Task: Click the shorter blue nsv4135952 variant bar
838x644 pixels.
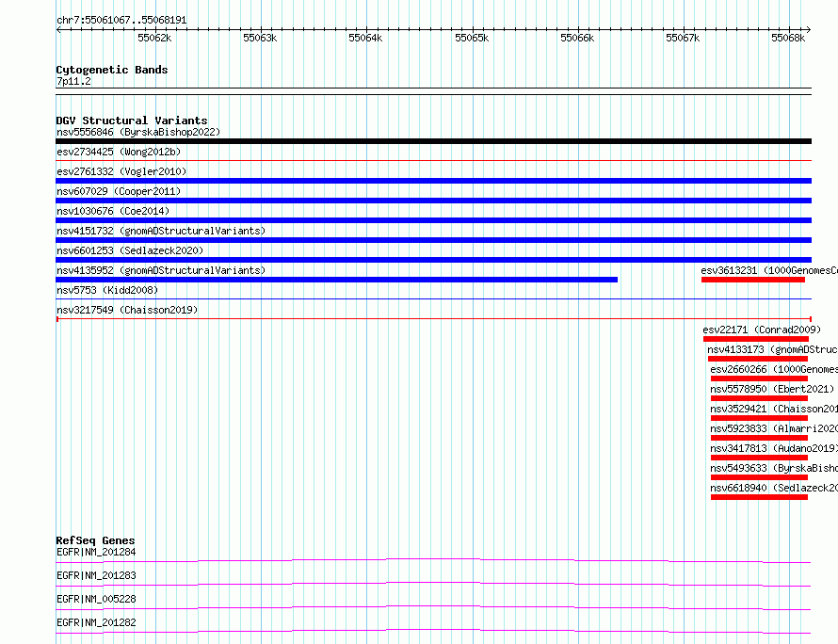Action: [x=337, y=280]
